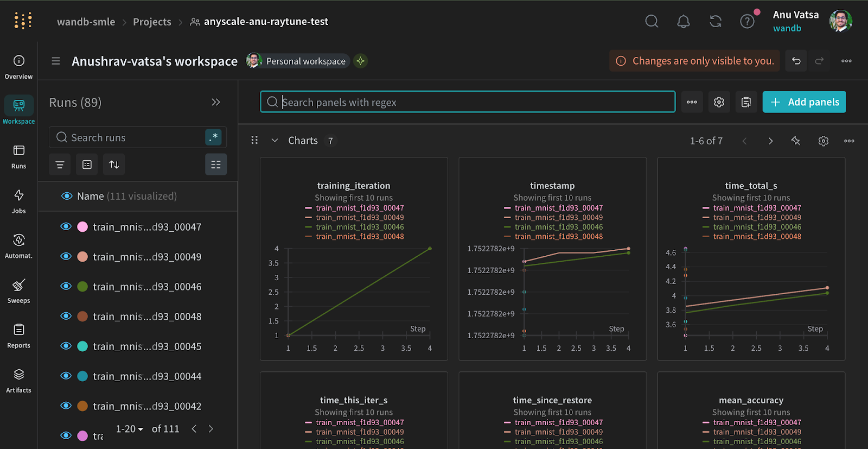The height and width of the screenshot is (449, 868).
Task: Hide run train_mnis...d93_00047
Action: click(x=66, y=226)
